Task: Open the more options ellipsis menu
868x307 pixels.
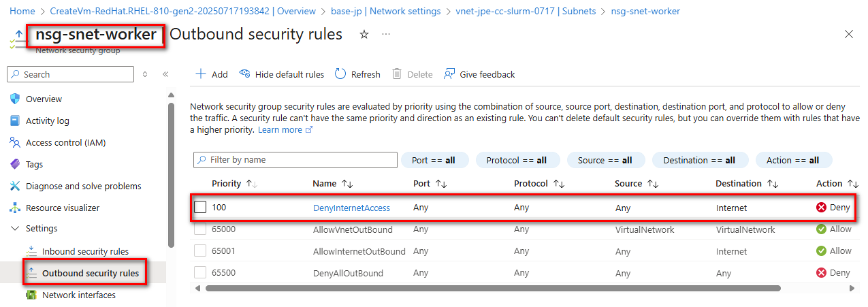Action: point(386,35)
